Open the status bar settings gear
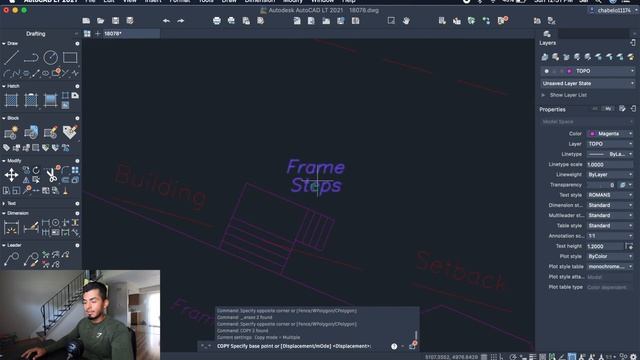Image resolution: width=640 pixels, height=360 pixels. point(633,357)
